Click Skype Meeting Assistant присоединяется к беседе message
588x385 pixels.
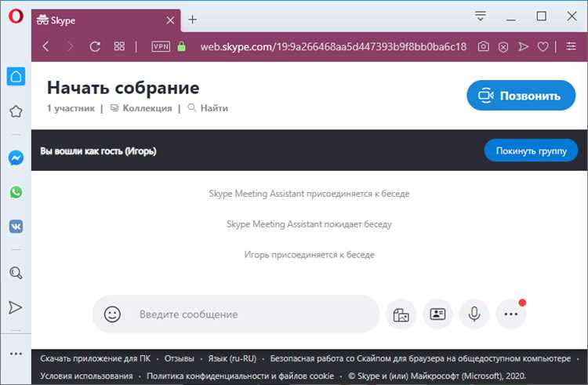(x=309, y=194)
